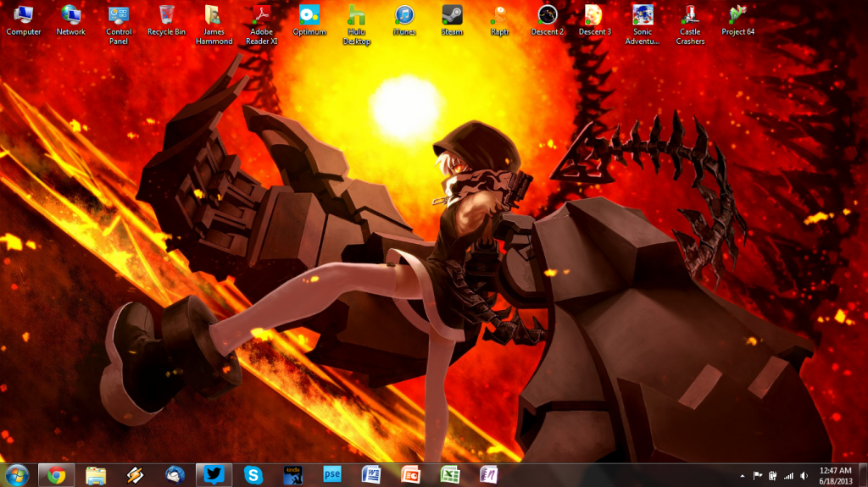Select the James Hammond user folder
Screen dimensions: 868x487
[x=214, y=25]
